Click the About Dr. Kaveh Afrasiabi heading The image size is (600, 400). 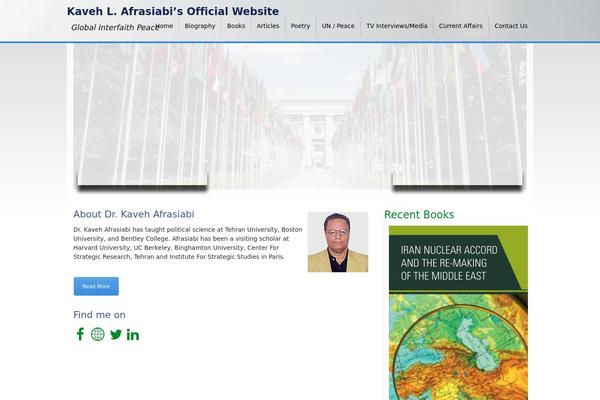click(x=134, y=214)
